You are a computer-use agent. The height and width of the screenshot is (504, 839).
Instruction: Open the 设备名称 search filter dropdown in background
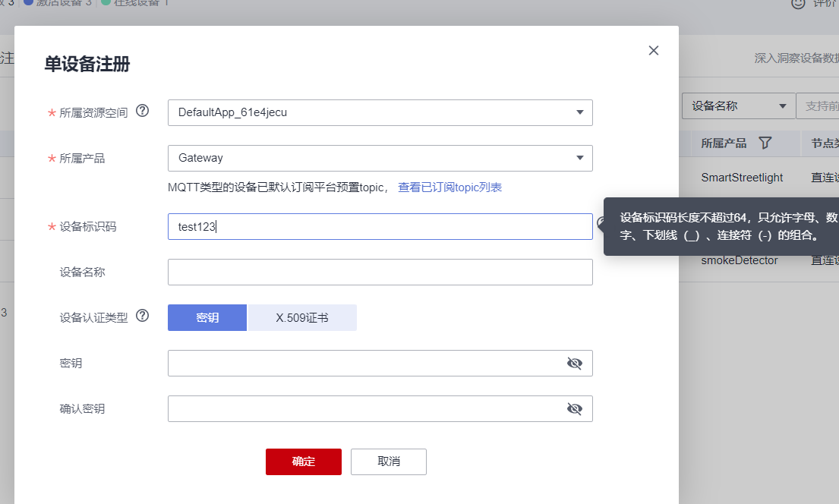[x=739, y=106]
